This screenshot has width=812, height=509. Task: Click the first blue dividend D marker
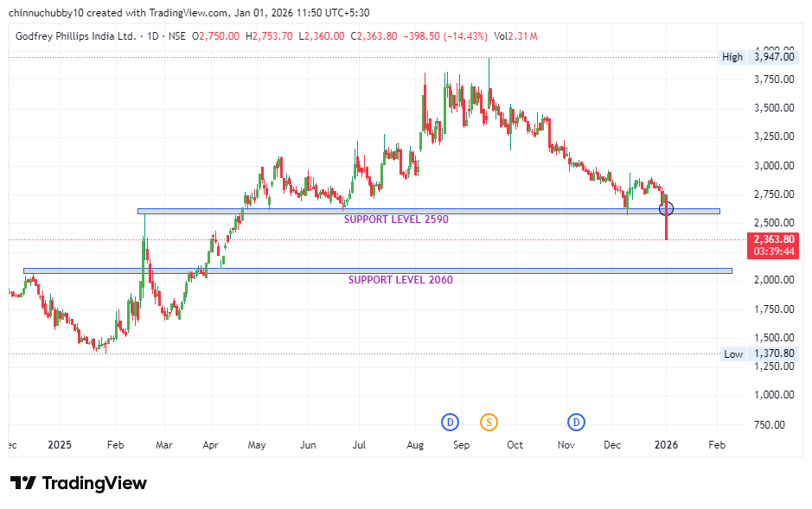(x=450, y=422)
